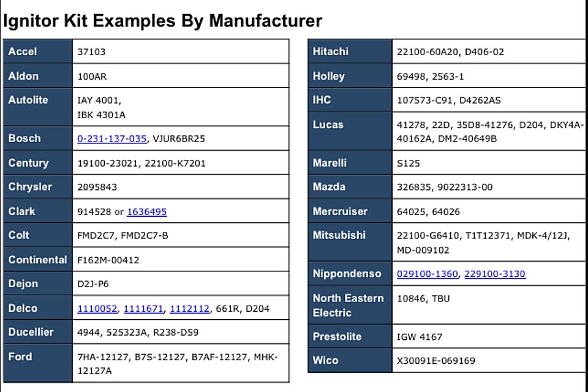Screen dimensions: 588x392
Task: Click the Continental manufacturer cell
Action: 37,260
